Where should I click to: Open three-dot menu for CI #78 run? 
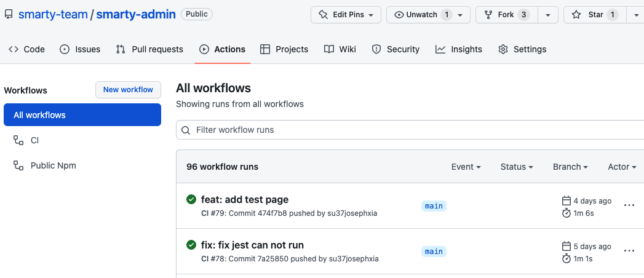(629, 251)
